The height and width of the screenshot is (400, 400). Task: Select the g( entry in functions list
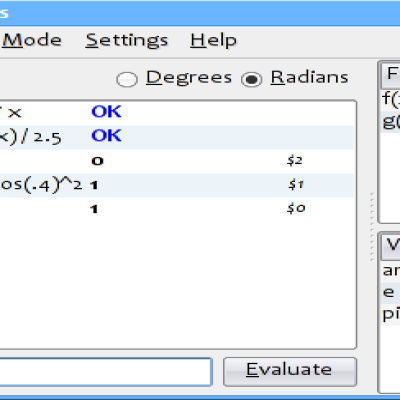pyautogui.click(x=390, y=122)
